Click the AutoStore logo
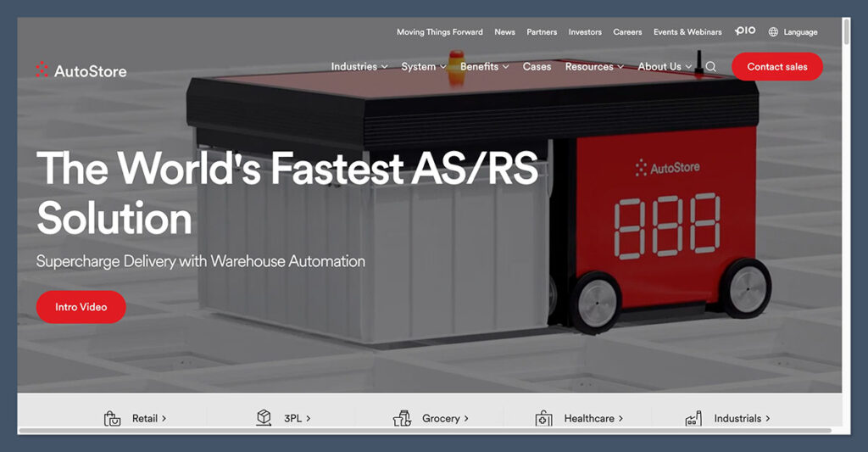The width and height of the screenshot is (868, 452). (x=81, y=70)
